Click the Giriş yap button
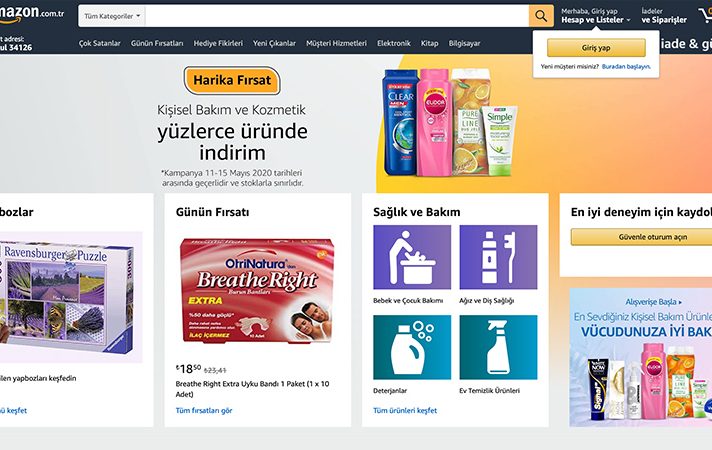This screenshot has width=712, height=450. pos(596,48)
